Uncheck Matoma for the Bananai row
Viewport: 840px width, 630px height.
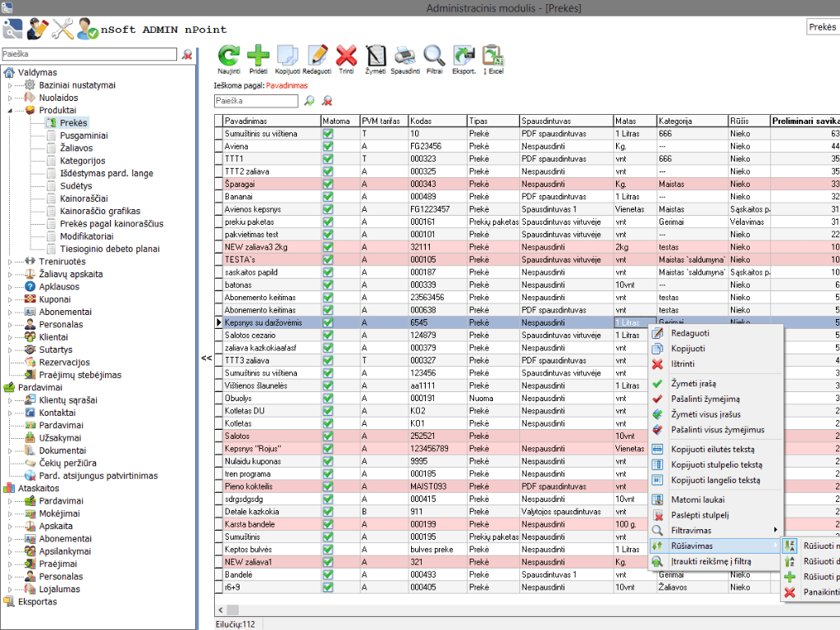click(328, 197)
